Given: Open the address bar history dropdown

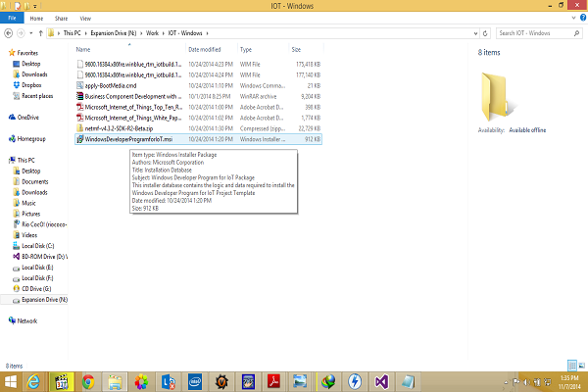Looking at the screenshot, I should 475,33.
